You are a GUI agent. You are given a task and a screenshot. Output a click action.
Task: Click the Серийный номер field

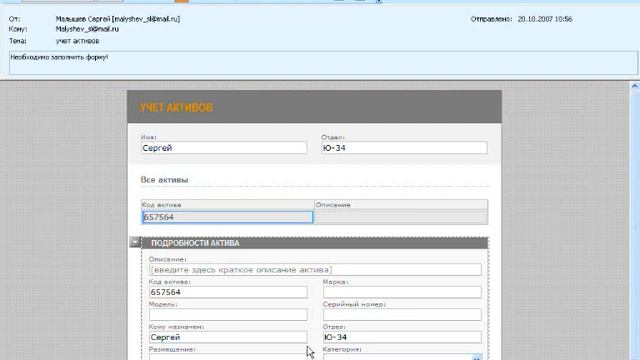click(402, 315)
